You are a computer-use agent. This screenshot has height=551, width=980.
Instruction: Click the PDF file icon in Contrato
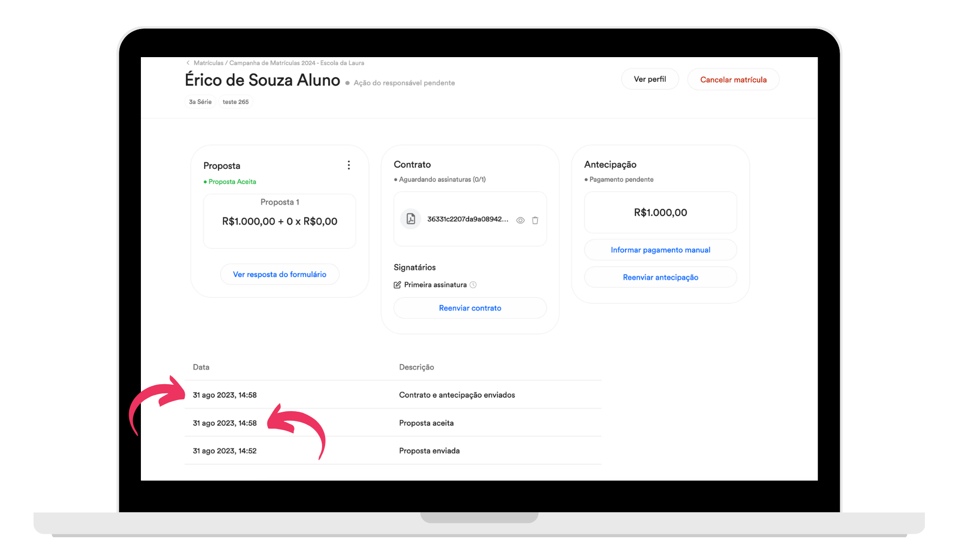[411, 219]
